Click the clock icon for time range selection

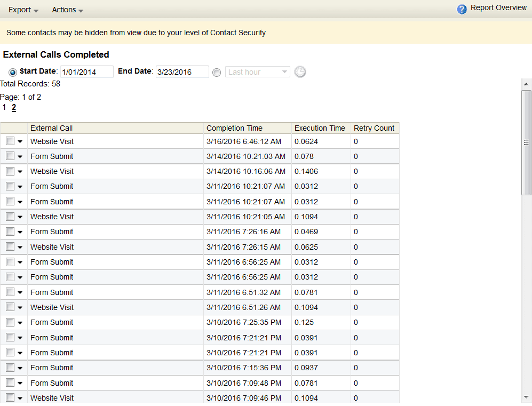[300, 71]
